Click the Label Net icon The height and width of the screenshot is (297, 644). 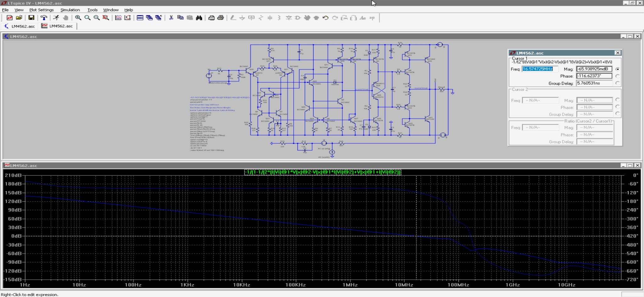(x=252, y=18)
